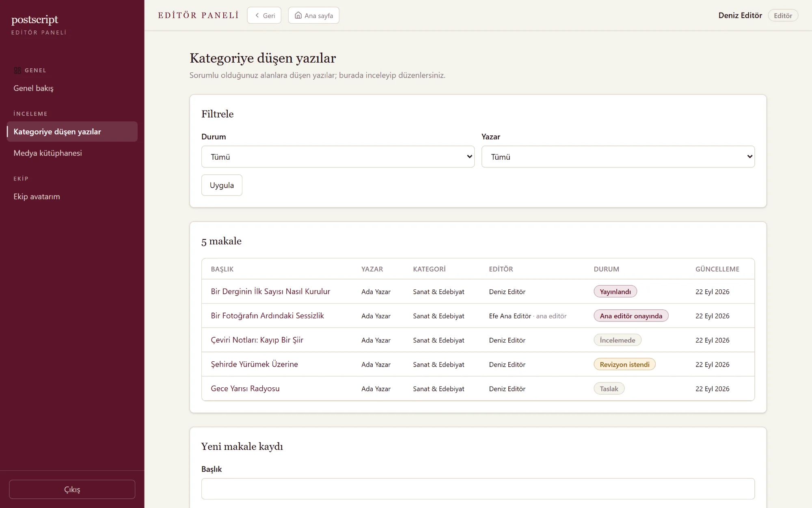Click the Deniz Editör user name in header
812x508 pixels.
coord(740,15)
